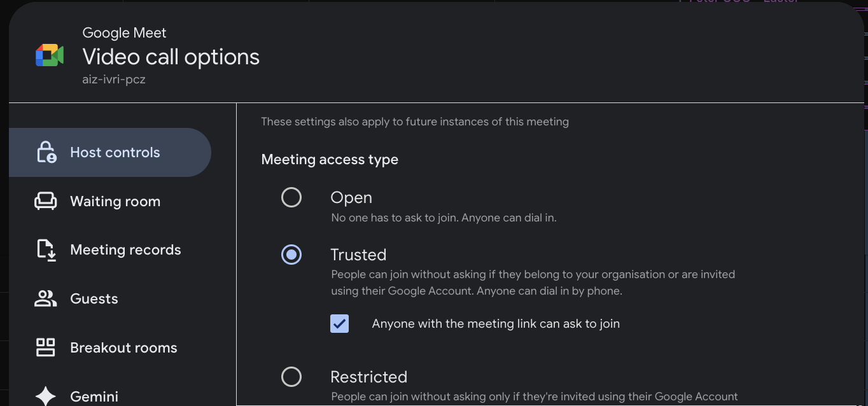Select the lock icon beside Host controls
Screen dimensions: 868x406
(x=45, y=152)
